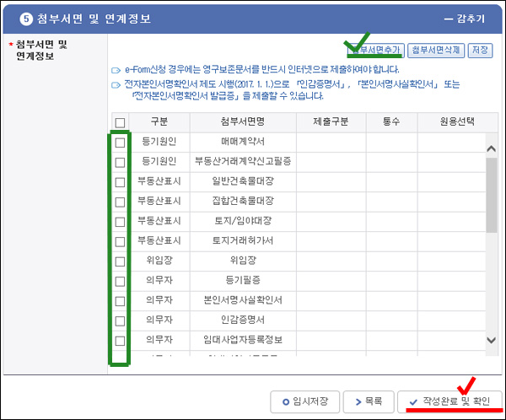Click the 저장 button
Image resolution: width=506 pixels, height=420 pixels.
[x=480, y=50]
